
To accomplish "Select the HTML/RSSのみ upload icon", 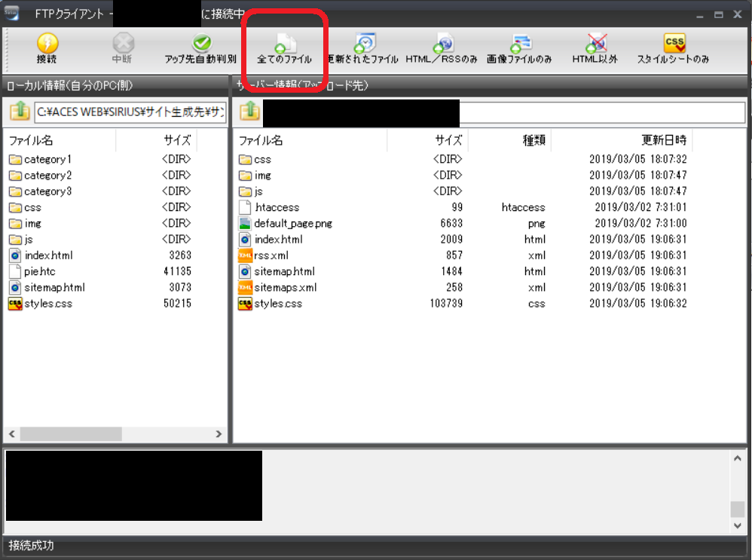I will [x=442, y=44].
